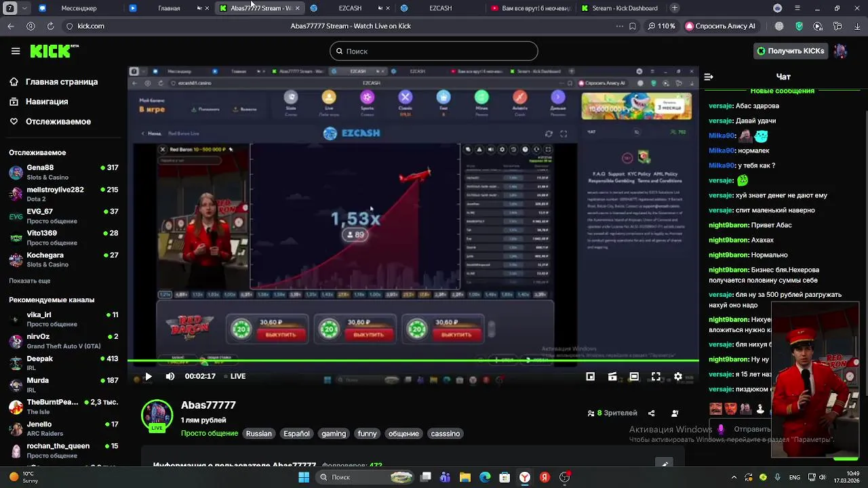Toggle theater mode in player
The height and width of the screenshot is (488, 868).
tap(634, 376)
